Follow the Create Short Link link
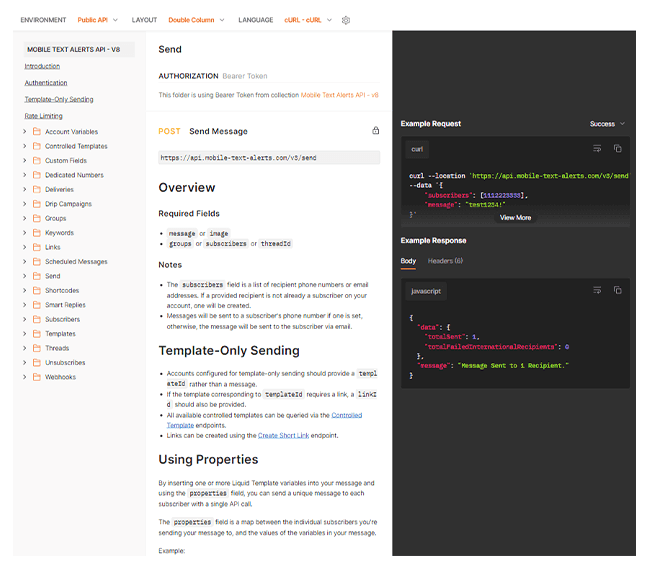 point(284,435)
